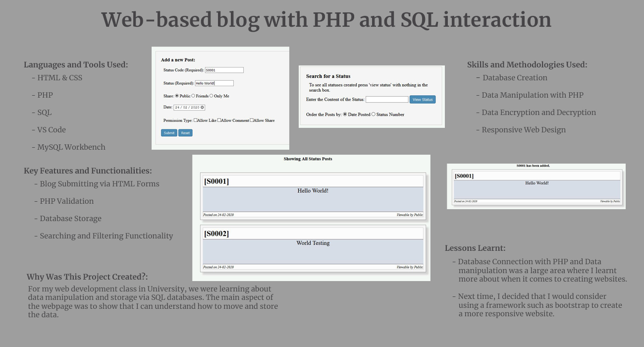Clear the date using the X icon
This screenshot has height=347, width=644.
tap(202, 108)
